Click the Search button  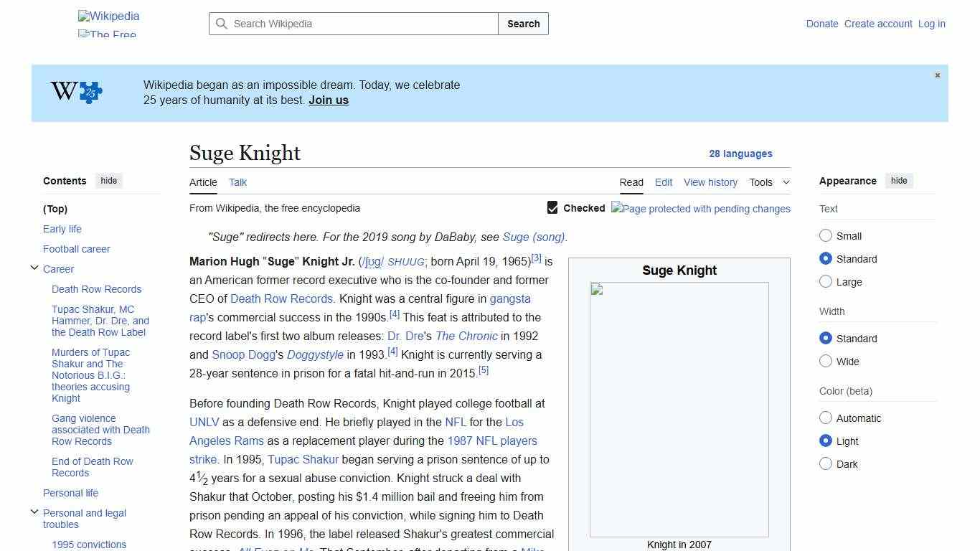523,24
